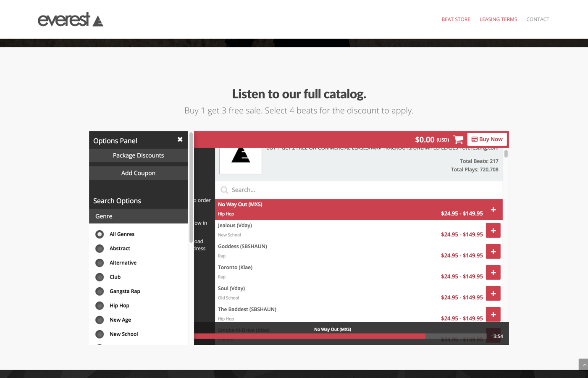Select the Club genre radio button
Image resolution: width=588 pixels, height=378 pixels.
(x=100, y=277)
